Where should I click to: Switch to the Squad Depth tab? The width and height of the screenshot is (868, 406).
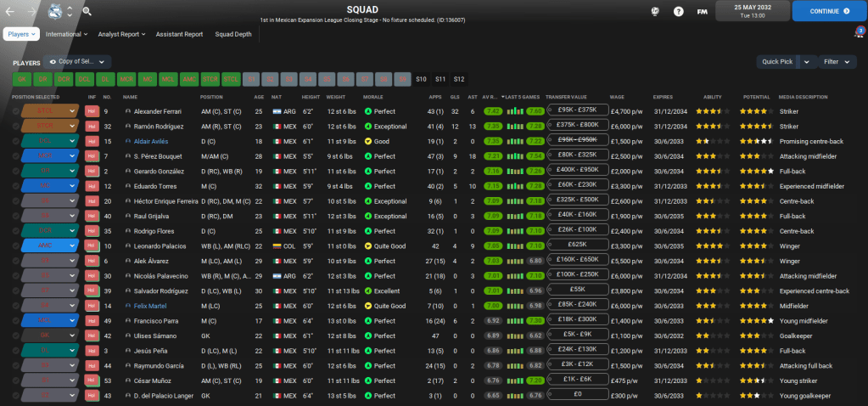(232, 35)
